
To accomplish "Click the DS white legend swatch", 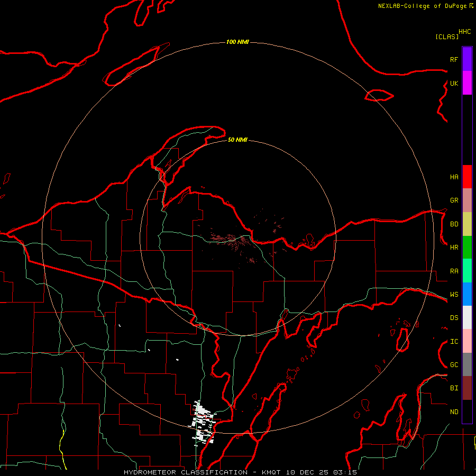I will 467,317.
